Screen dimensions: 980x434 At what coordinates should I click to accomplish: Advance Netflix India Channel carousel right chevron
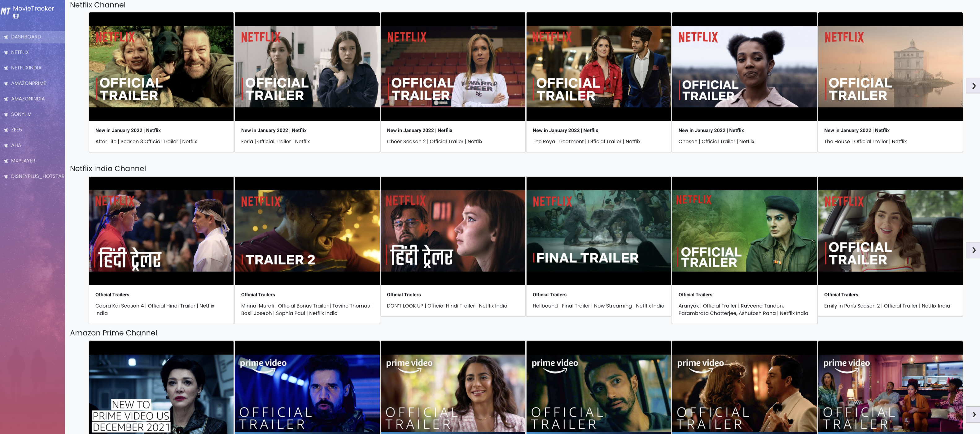click(973, 250)
